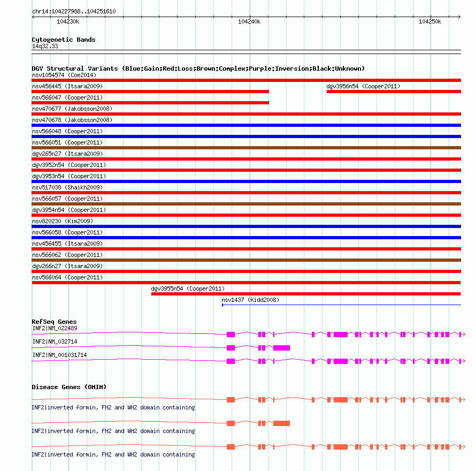Click the chr14:104227988..104251610 coordinate label
476x471 pixels.
74,12
